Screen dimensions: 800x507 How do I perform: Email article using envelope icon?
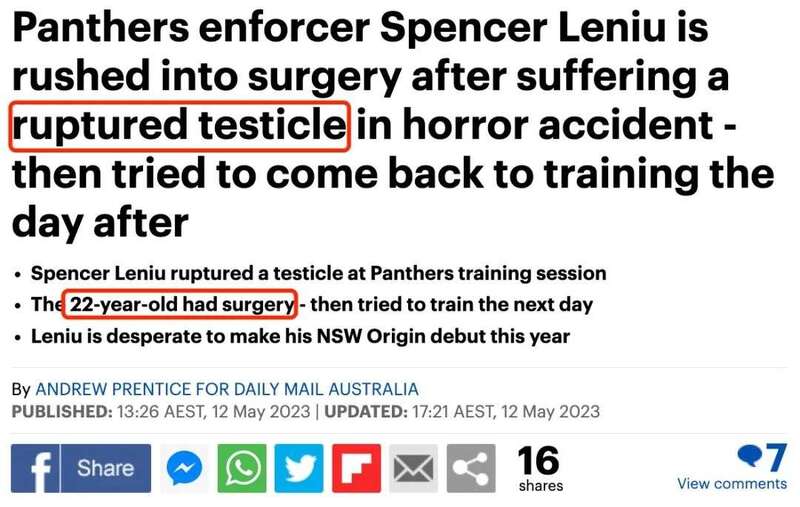[x=413, y=468]
